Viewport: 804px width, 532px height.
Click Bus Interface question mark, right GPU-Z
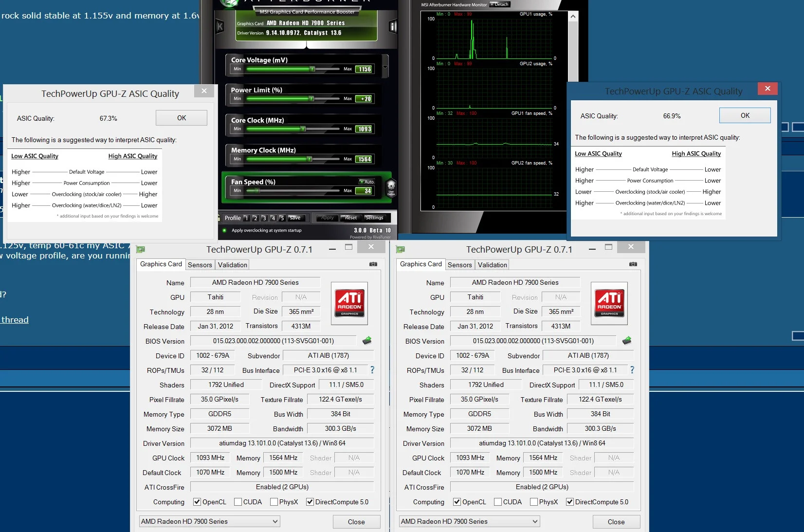click(632, 370)
